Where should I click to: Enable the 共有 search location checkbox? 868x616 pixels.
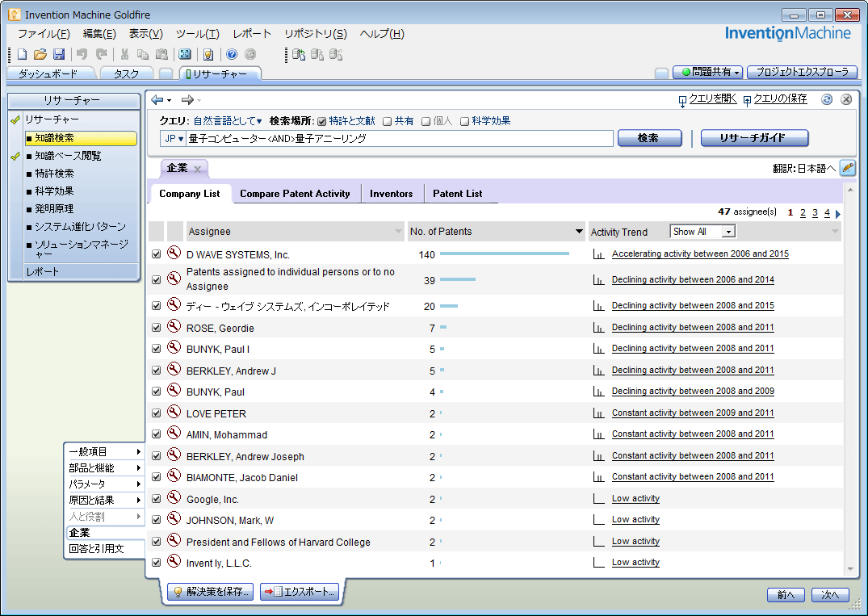[388, 121]
